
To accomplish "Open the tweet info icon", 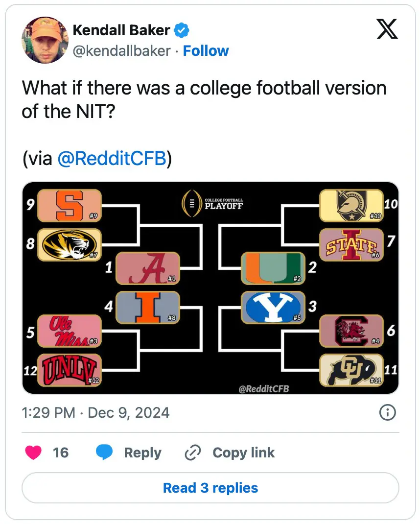I will tap(387, 413).
